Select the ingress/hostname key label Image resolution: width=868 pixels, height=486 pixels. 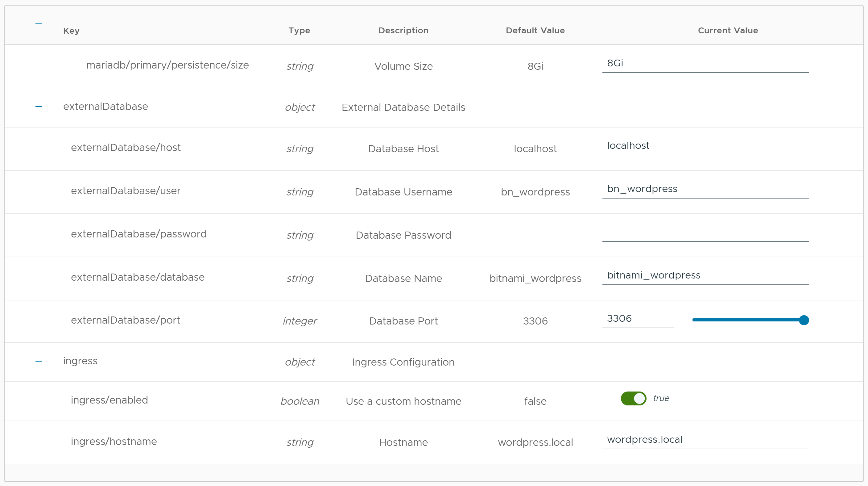[114, 442]
